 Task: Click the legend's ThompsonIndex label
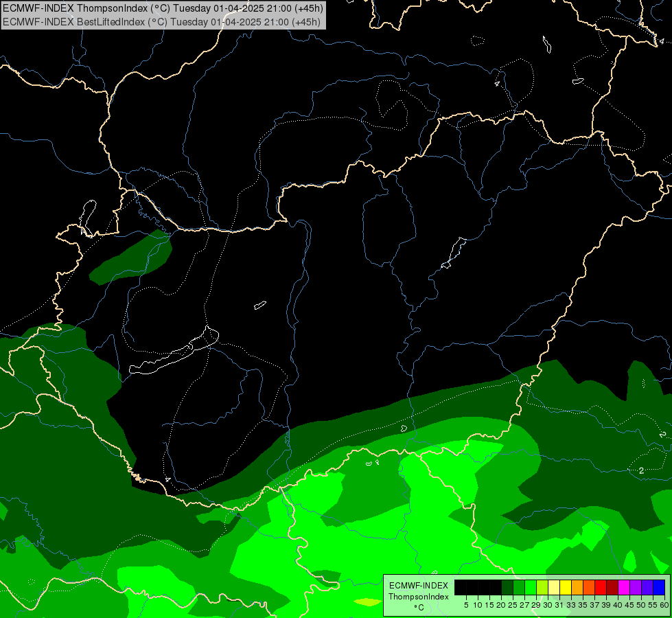click(419, 597)
